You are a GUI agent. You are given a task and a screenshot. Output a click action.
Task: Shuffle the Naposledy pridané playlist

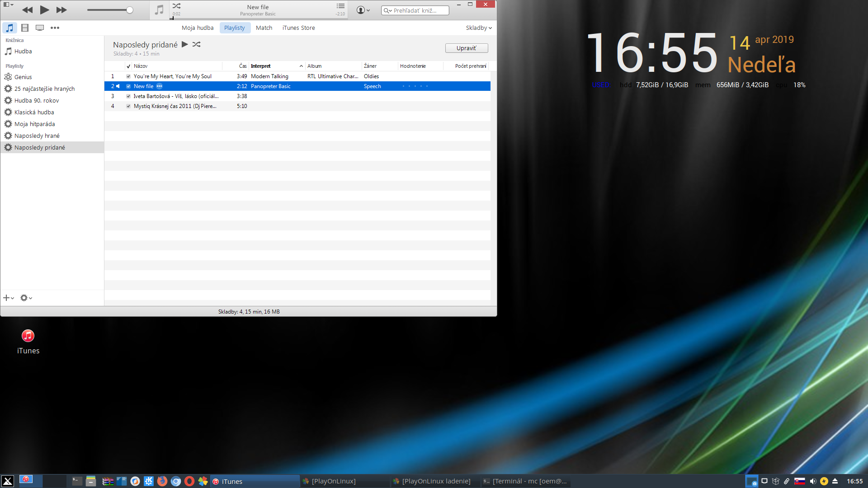pyautogui.click(x=196, y=44)
